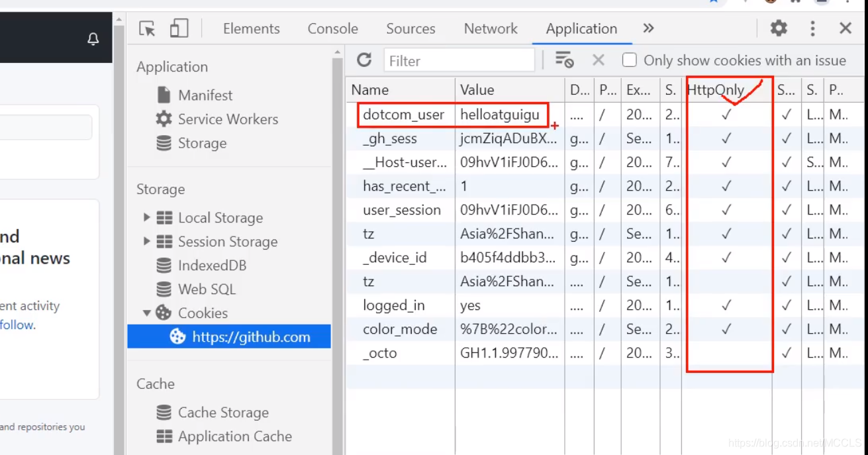Select the has_recent_... cookie row
Viewport: 868px width, 455px height.
tap(606, 186)
